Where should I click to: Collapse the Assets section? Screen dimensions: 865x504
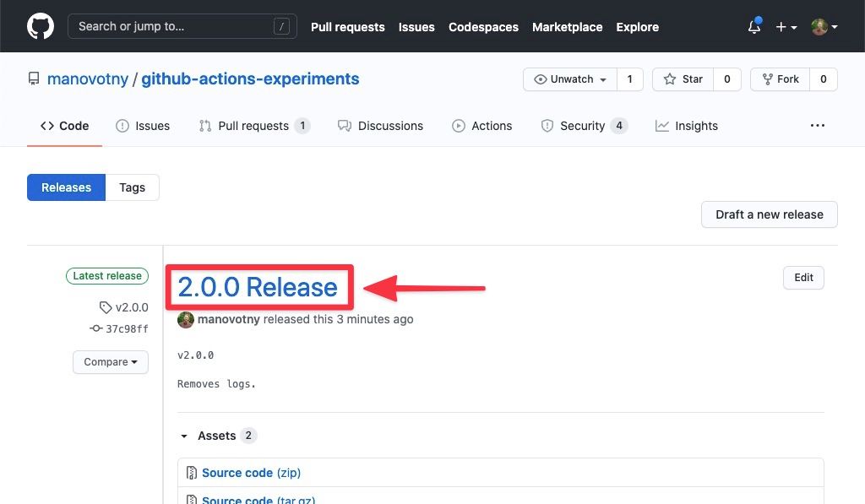[217, 436]
